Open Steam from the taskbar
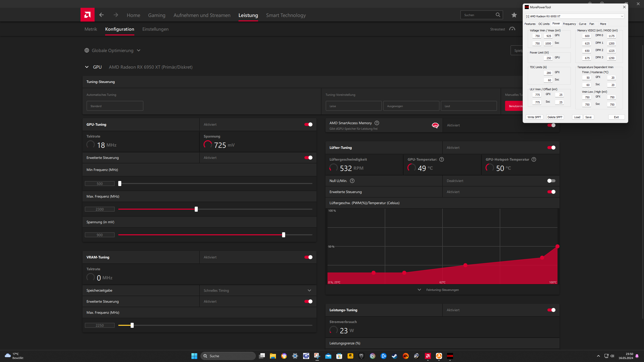 394,356
